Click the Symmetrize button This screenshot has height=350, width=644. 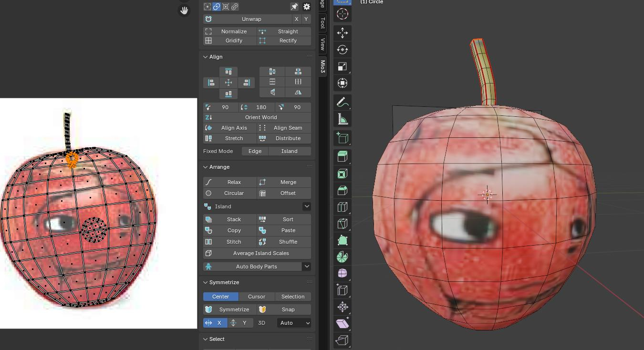pyautogui.click(x=230, y=309)
